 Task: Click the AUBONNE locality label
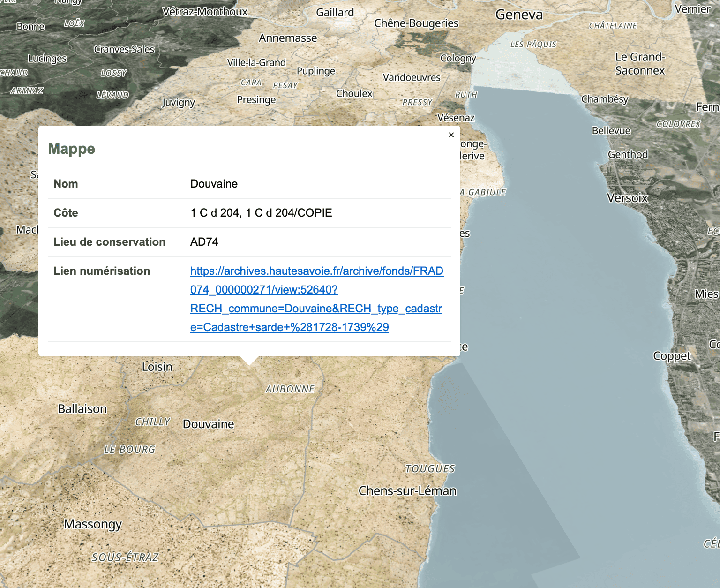[x=290, y=389]
